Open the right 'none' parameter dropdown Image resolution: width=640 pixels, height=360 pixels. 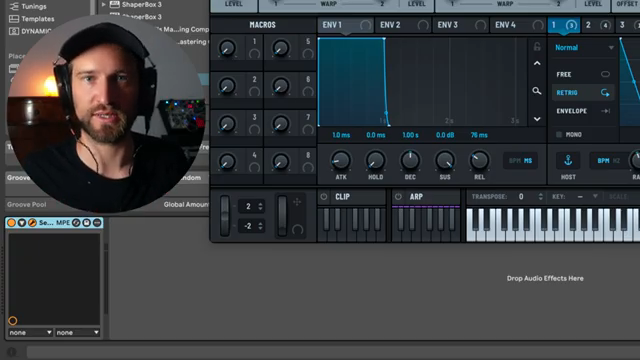pos(78,333)
